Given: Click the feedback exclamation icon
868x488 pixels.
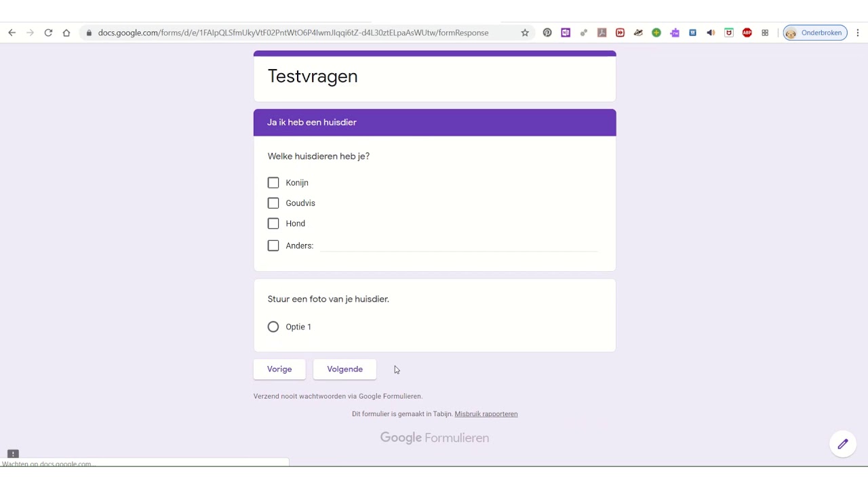Looking at the screenshot, I should click(x=13, y=453).
